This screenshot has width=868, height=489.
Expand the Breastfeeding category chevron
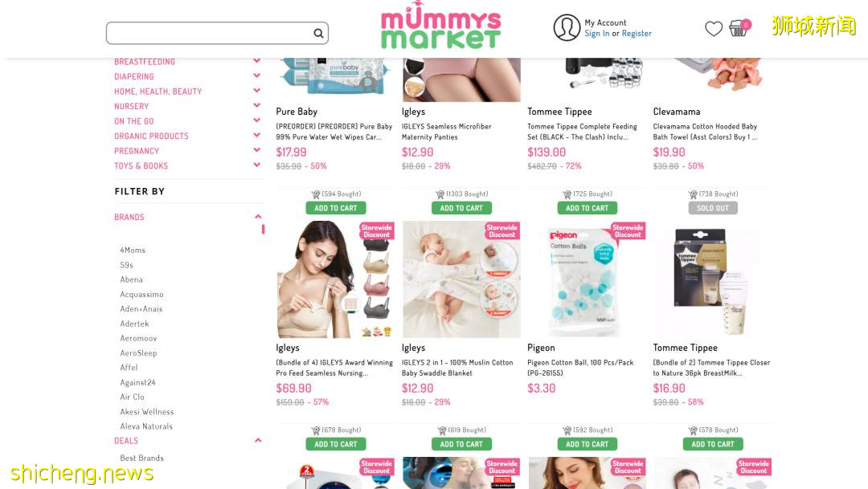coord(257,60)
